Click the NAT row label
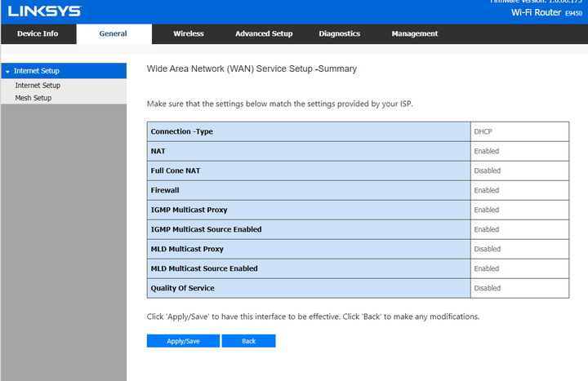 click(158, 151)
